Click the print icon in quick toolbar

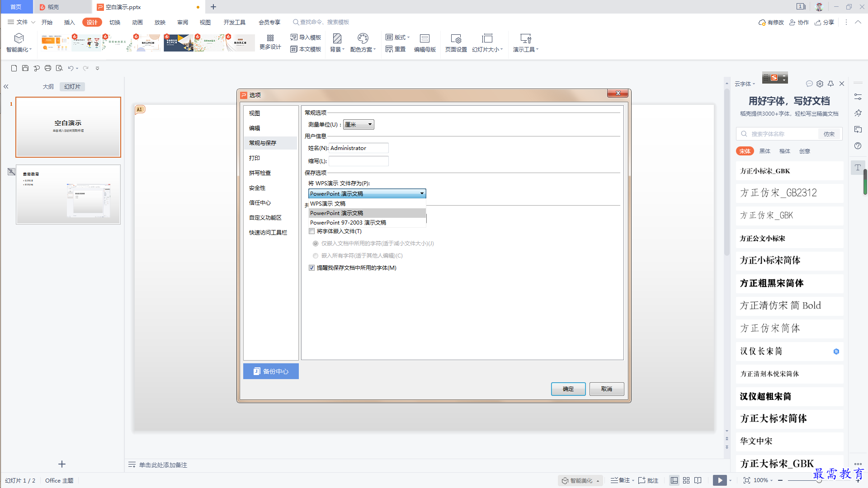click(x=48, y=68)
